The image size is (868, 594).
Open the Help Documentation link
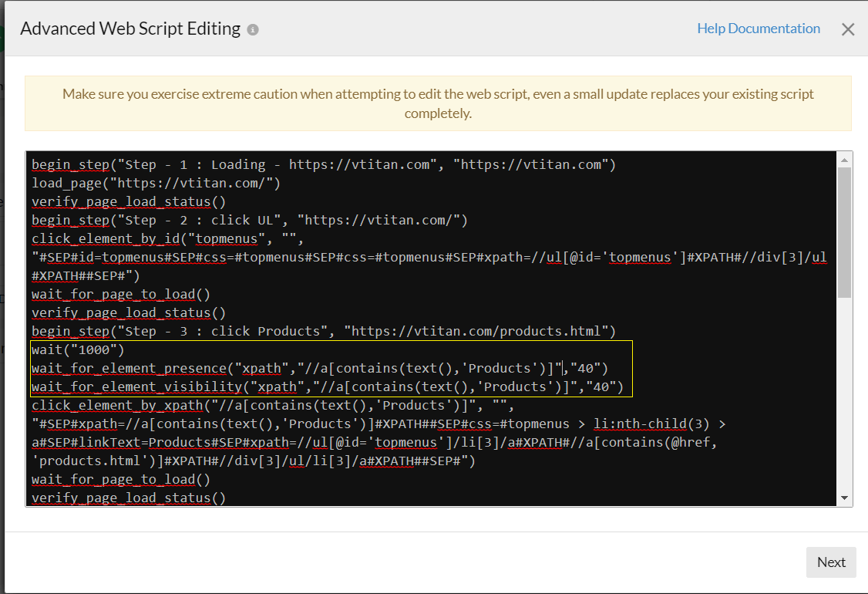point(758,29)
